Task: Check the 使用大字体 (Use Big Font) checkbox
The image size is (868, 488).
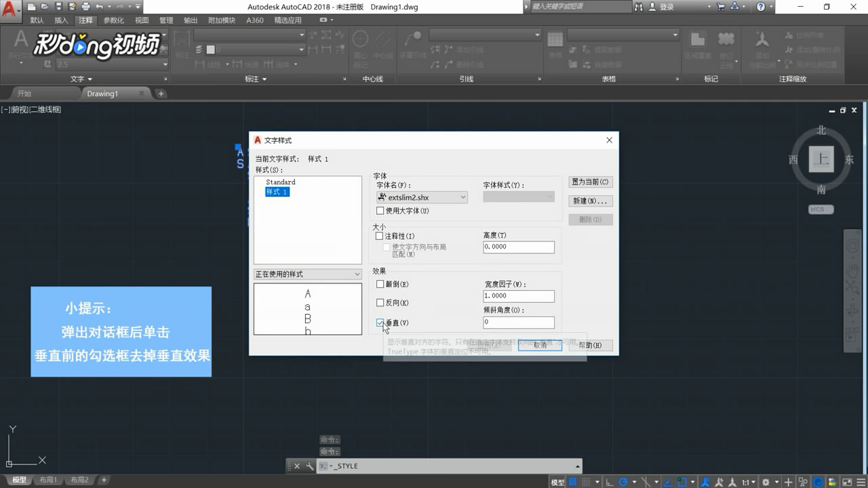Action: click(x=380, y=211)
